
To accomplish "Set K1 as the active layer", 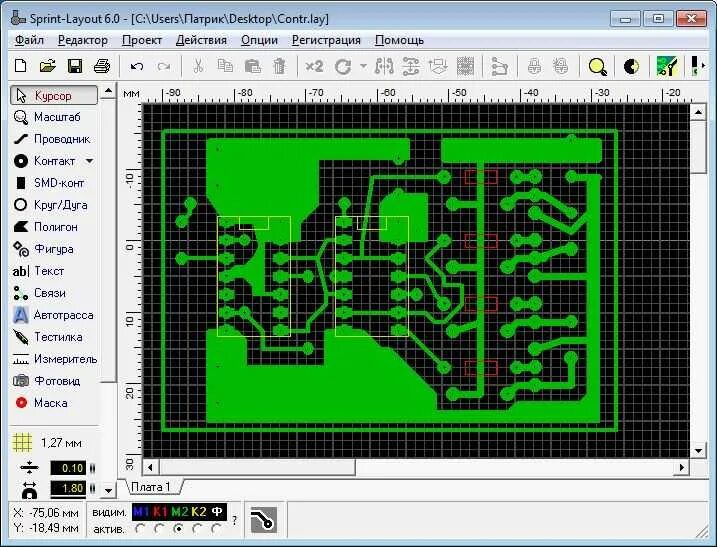I will pos(159,529).
